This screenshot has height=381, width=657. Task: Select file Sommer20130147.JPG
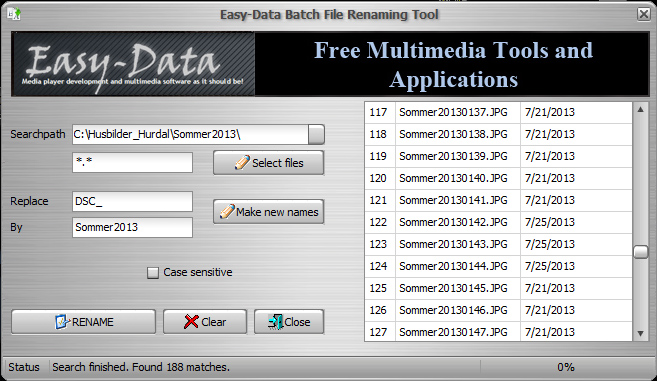click(x=453, y=332)
